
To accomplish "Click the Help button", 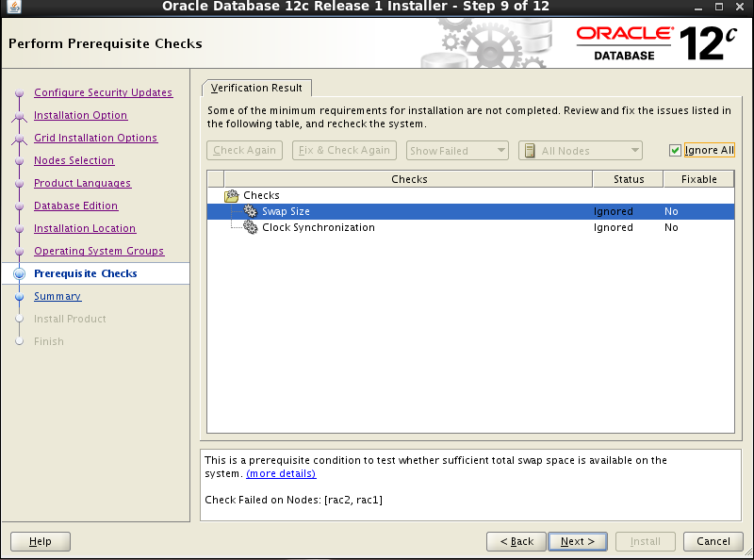I will point(41,542).
